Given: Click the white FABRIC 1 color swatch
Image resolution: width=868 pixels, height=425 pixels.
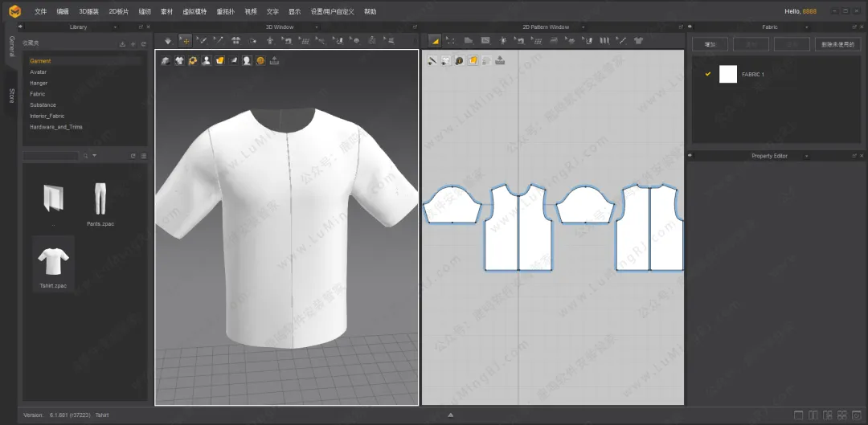Looking at the screenshot, I should [728, 74].
